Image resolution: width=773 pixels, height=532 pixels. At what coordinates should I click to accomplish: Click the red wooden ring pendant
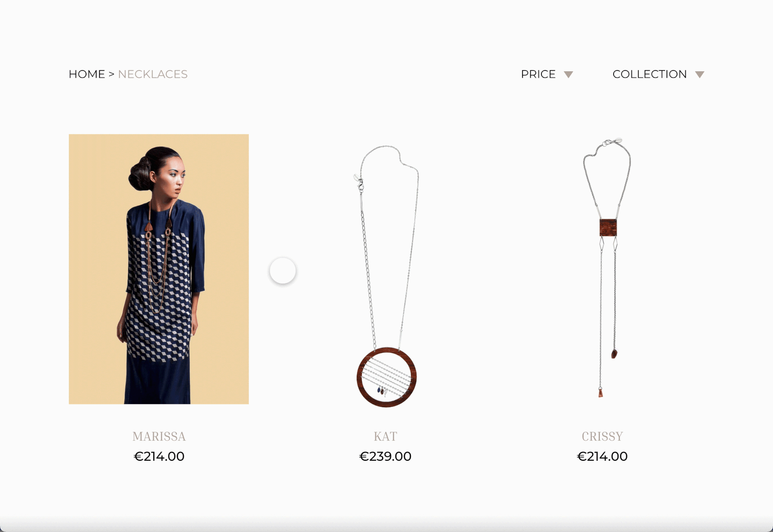click(x=386, y=377)
